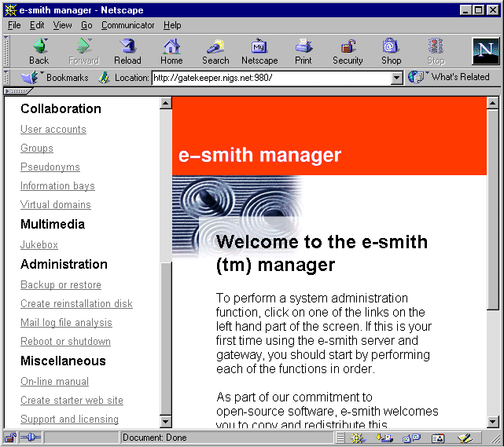The image size is (504, 447).
Task: Open Bookmarks icon in location bar
Action: point(30,78)
